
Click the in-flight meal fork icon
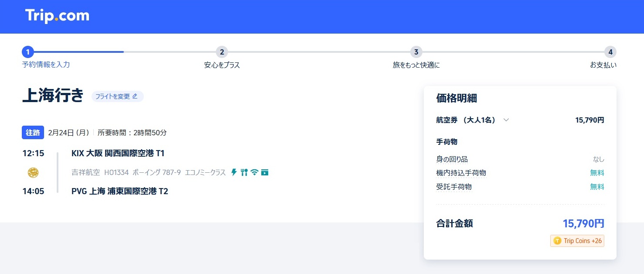[x=244, y=172]
